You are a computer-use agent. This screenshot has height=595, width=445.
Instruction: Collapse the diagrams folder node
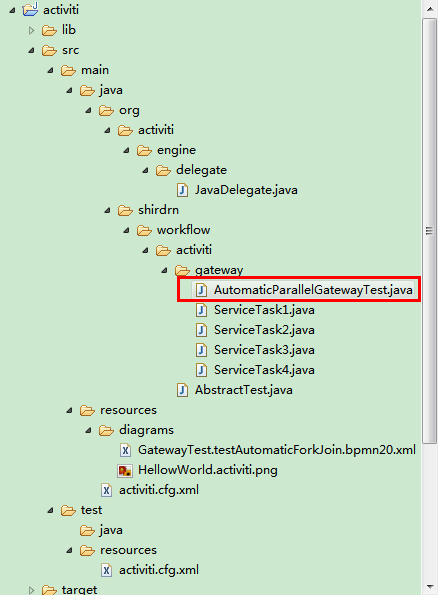coord(88,431)
